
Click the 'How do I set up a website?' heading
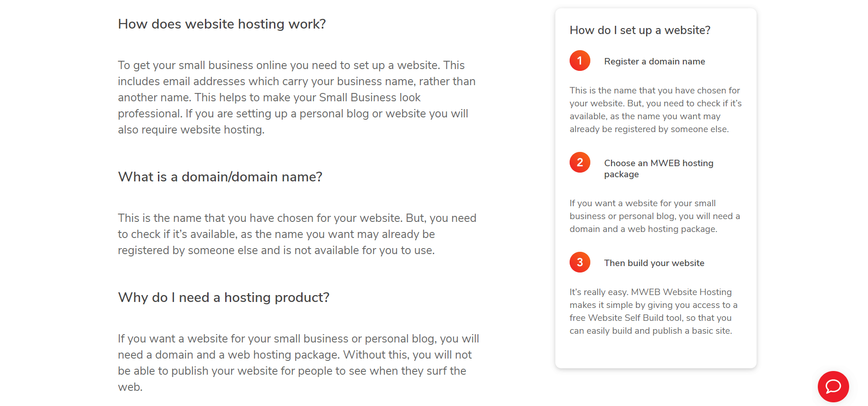(640, 30)
